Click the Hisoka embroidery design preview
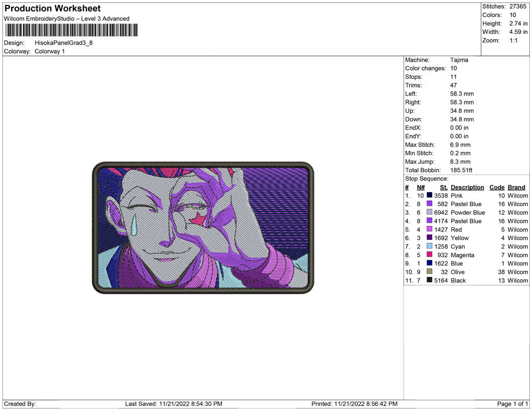 (203, 228)
